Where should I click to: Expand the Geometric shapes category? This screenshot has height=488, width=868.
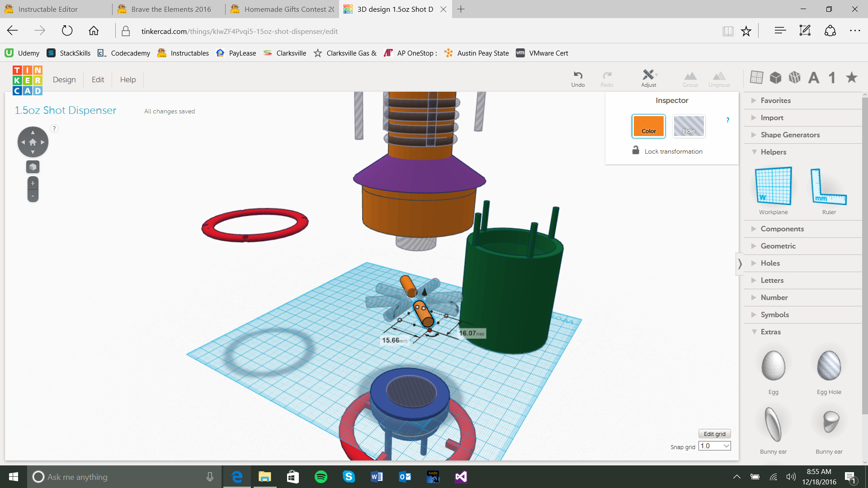[778, 246]
